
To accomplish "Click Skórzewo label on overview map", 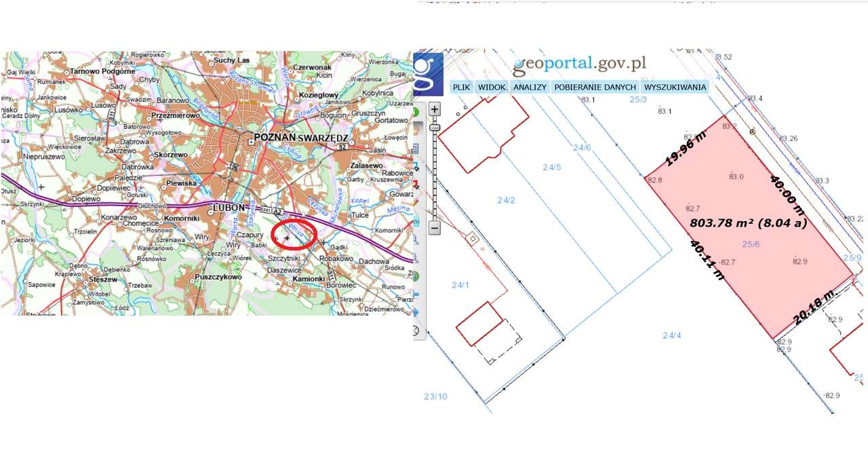I will pos(171,155).
